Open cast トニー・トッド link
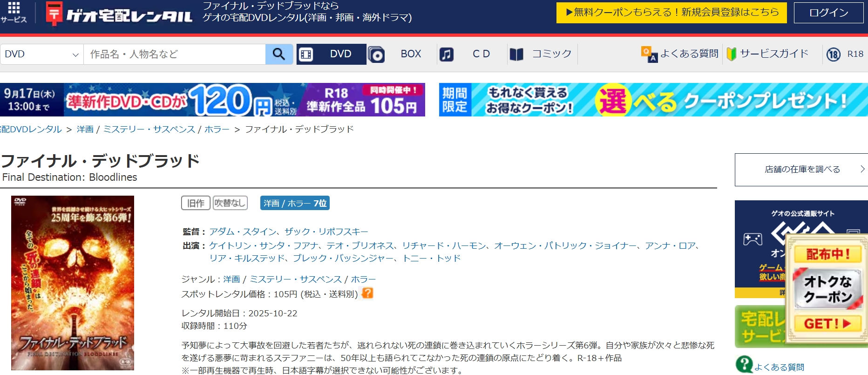The width and height of the screenshot is (868, 375). (431, 258)
